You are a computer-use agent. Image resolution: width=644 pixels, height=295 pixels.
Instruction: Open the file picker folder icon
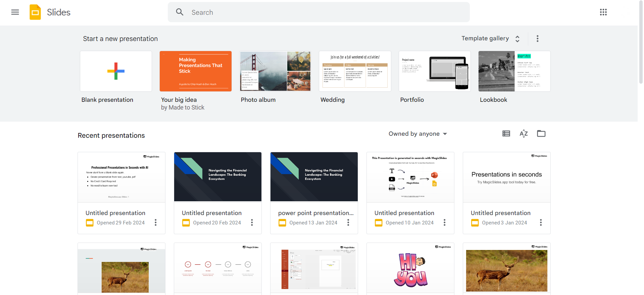tap(541, 134)
